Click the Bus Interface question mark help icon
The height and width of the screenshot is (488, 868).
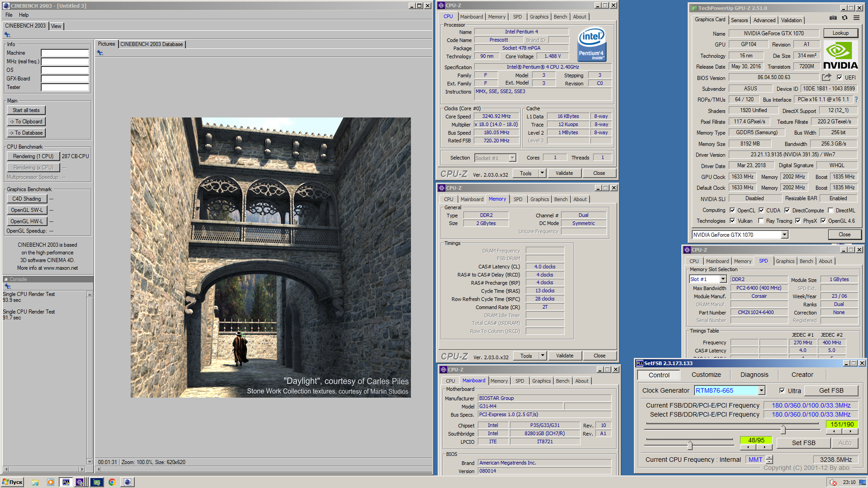click(x=856, y=99)
